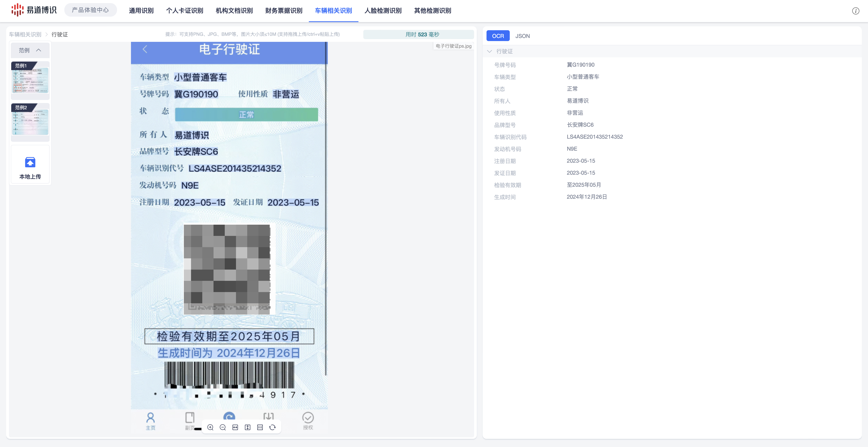868x447 pixels.
Task: Zoom in on the document image
Action: coord(210,427)
